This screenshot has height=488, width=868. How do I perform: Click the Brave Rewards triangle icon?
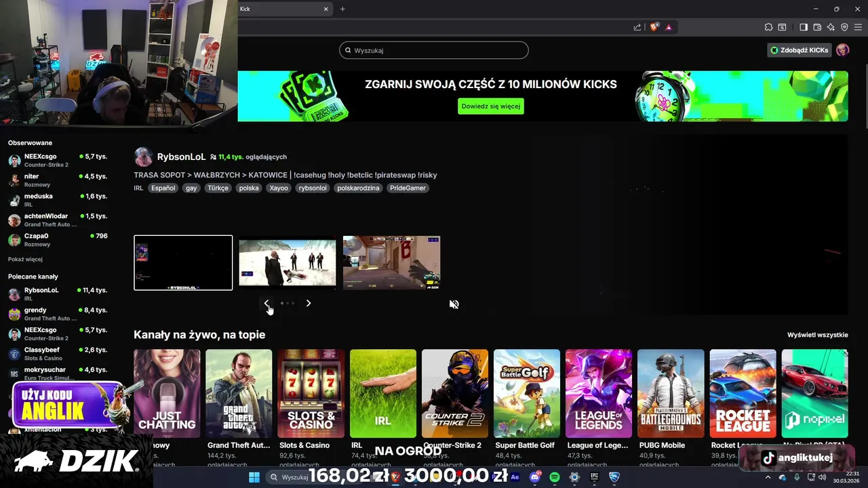(x=668, y=27)
